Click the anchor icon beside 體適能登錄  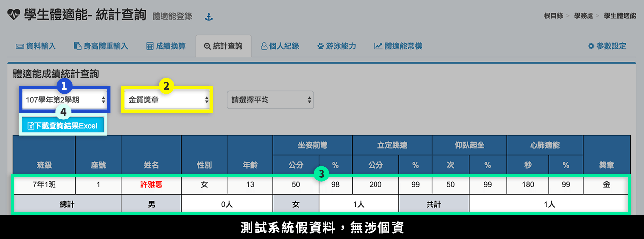(x=209, y=17)
